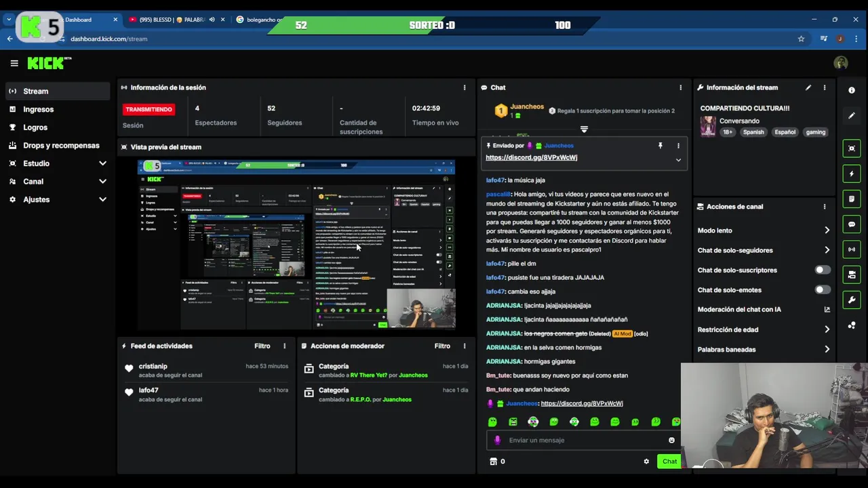Open pinned message three-dot options
The image size is (868, 488).
point(678,146)
